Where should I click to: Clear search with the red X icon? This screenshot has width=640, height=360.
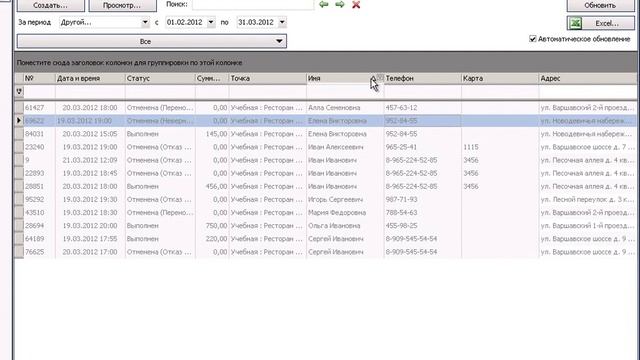click(x=356, y=5)
